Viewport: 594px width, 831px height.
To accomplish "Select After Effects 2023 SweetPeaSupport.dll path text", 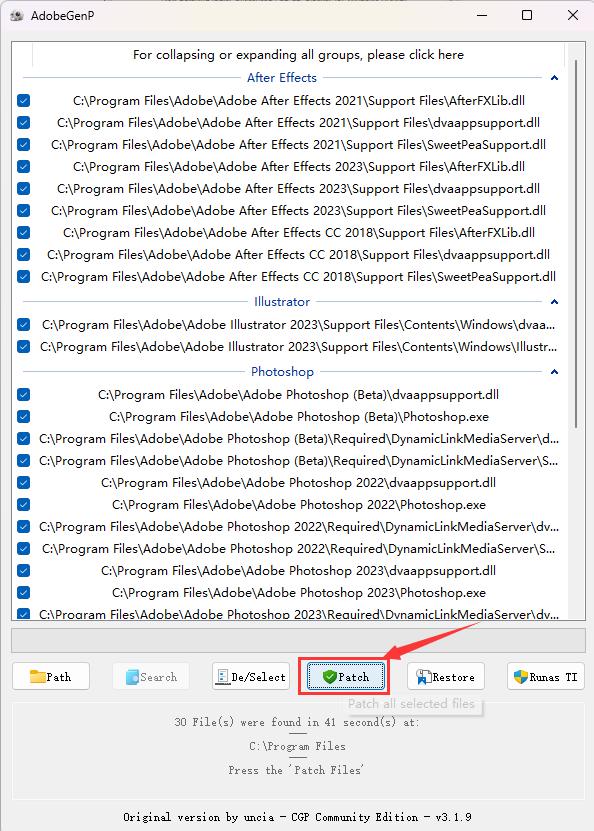I will (x=298, y=210).
